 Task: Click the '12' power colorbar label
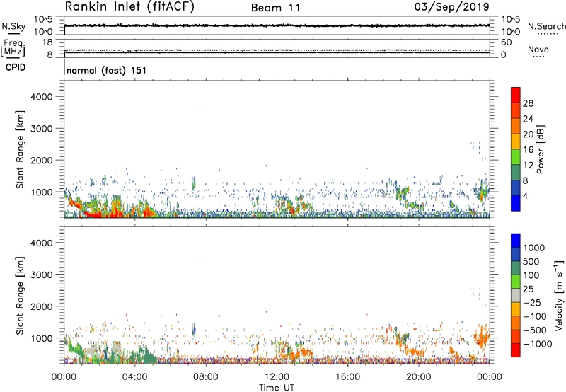[528, 166]
